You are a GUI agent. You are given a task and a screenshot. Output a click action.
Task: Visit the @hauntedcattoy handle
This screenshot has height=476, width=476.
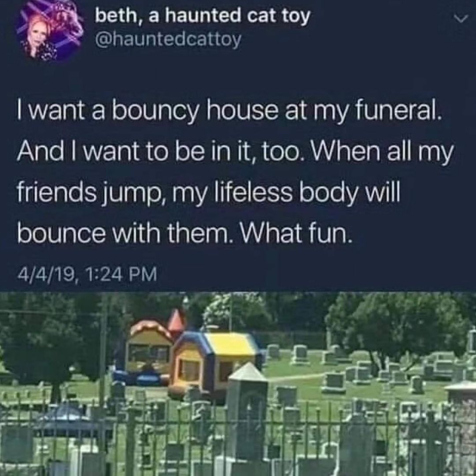pyautogui.click(x=168, y=39)
